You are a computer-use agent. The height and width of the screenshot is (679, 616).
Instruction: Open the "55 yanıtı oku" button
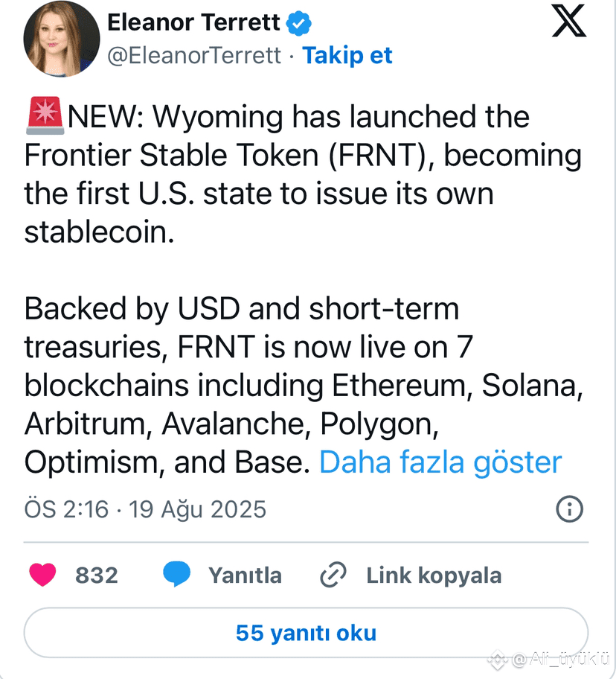pyautogui.click(x=307, y=633)
